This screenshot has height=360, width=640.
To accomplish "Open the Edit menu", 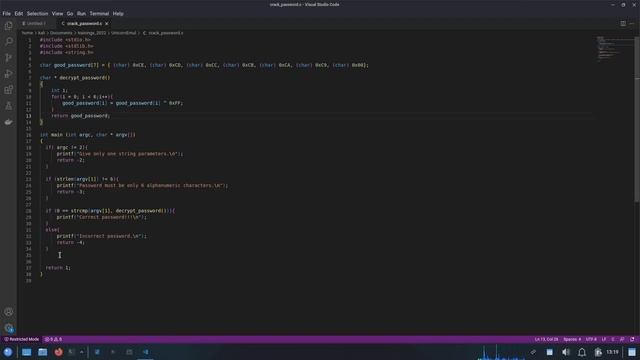I will coord(19,13).
